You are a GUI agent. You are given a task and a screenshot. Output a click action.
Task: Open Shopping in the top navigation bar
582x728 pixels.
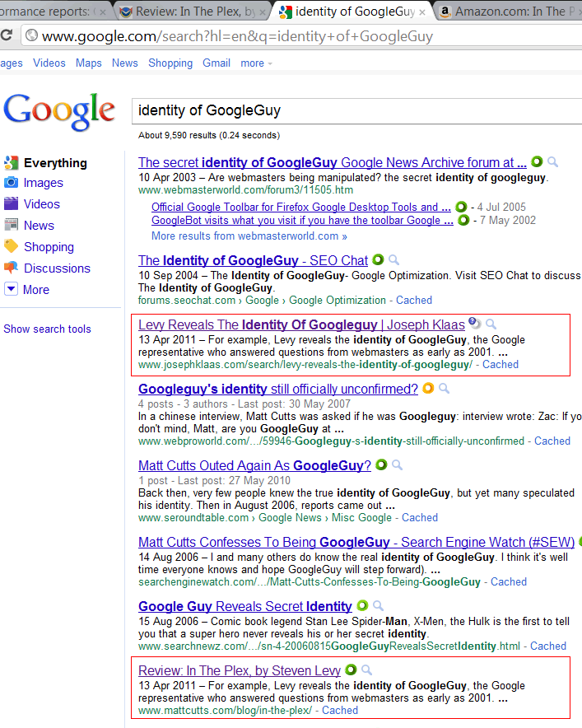coord(170,63)
